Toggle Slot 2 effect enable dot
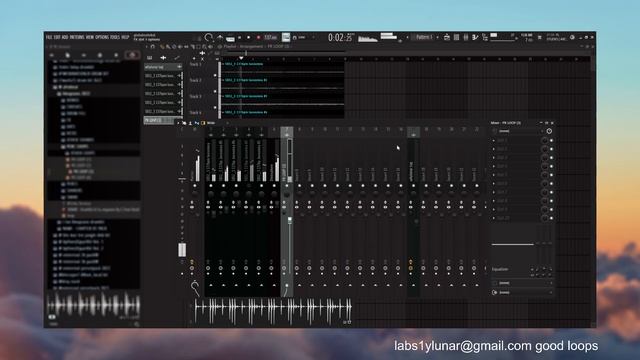 [x=551, y=149]
